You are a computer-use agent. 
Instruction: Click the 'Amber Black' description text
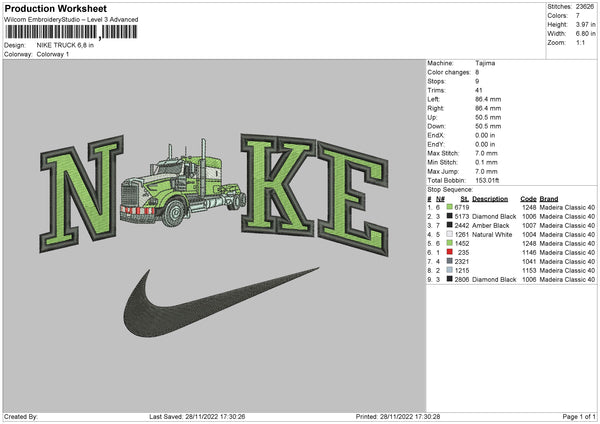[x=491, y=225]
